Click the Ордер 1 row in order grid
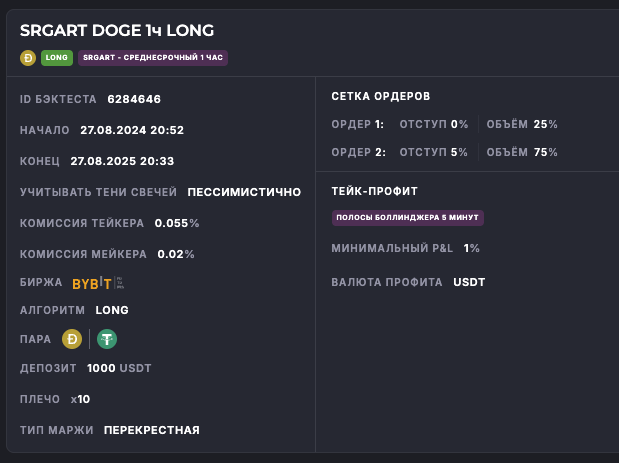The image size is (619, 463). pyautogui.click(x=444, y=124)
